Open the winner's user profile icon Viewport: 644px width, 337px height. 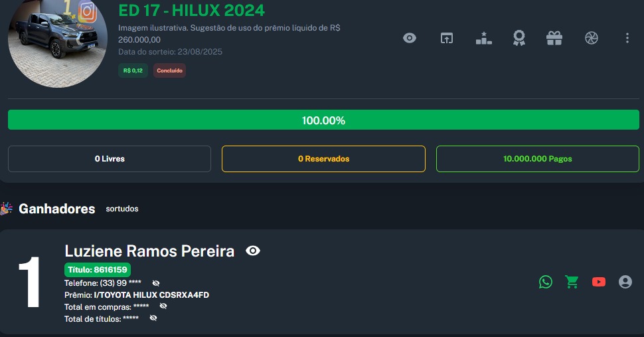[625, 282]
